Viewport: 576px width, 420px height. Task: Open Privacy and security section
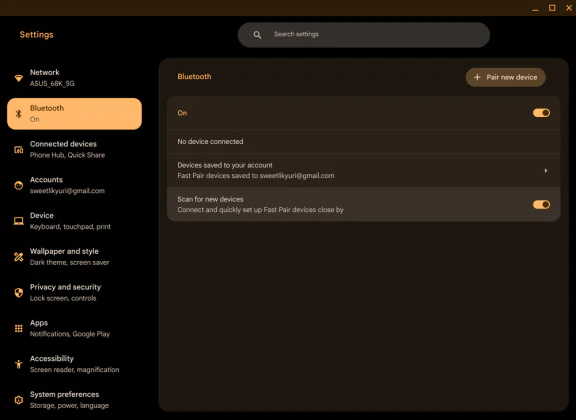[x=75, y=292]
